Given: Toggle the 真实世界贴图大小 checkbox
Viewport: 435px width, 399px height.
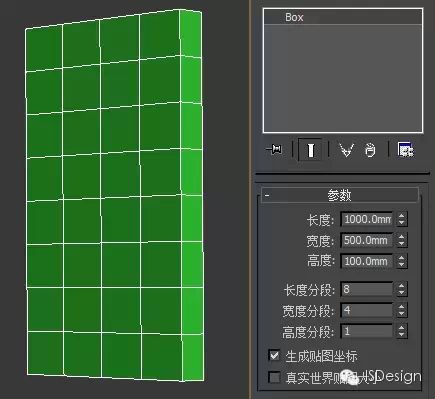Looking at the screenshot, I should (274, 377).
